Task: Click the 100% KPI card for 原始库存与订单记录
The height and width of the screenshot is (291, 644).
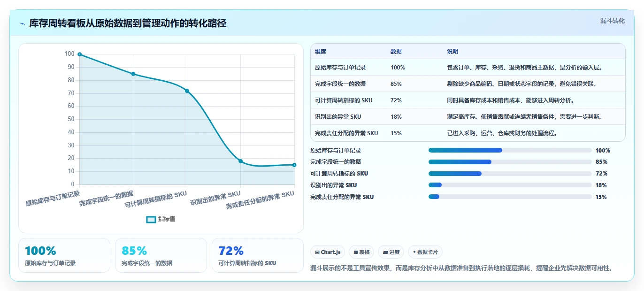Action: [64, 255]
